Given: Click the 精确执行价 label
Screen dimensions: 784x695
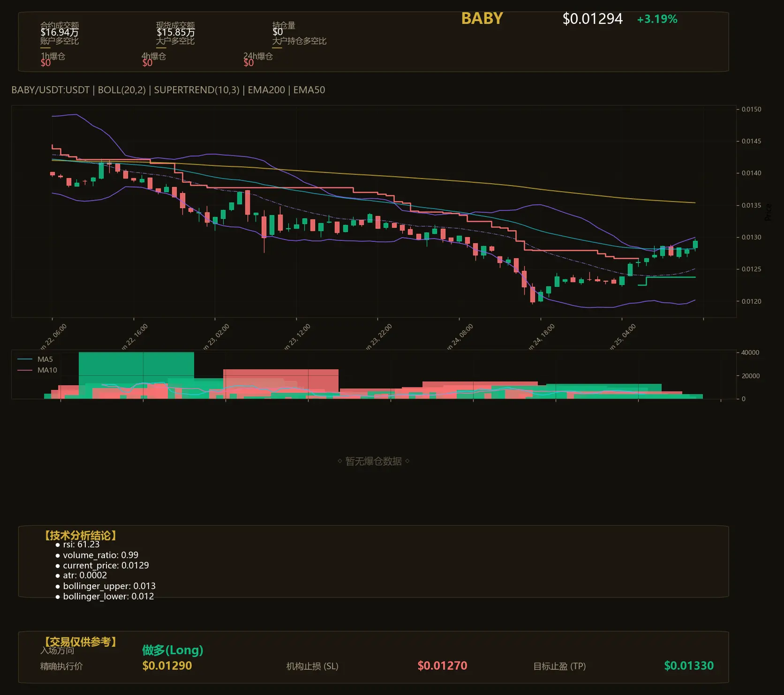Looking at the screenshot, I should click(61, 666).
